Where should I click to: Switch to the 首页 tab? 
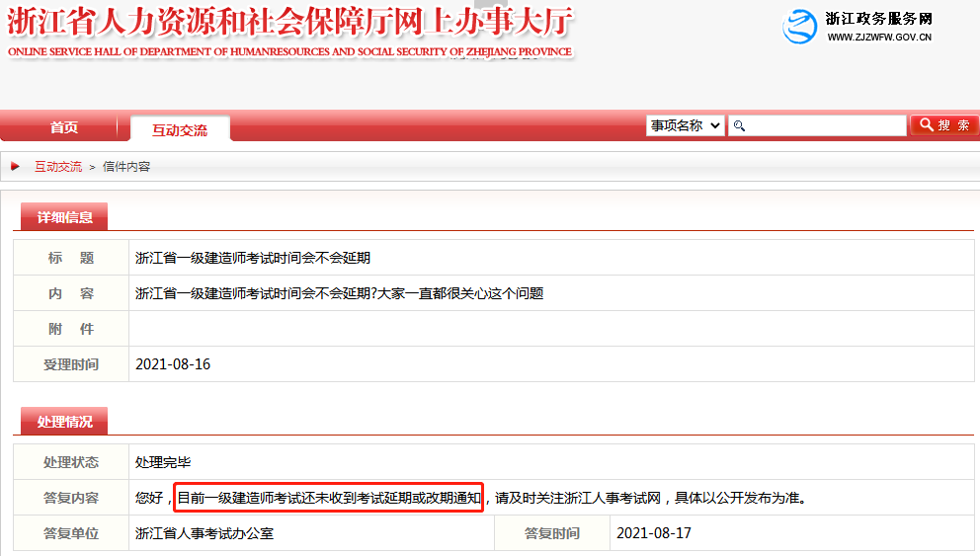click(x=64, y=127)
